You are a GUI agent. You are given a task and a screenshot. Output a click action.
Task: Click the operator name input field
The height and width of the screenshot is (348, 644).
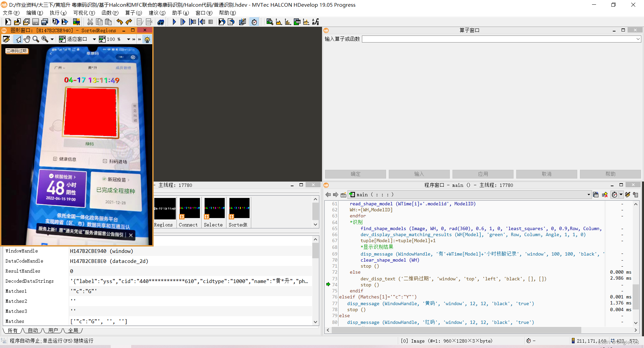(x=498, y=39)
